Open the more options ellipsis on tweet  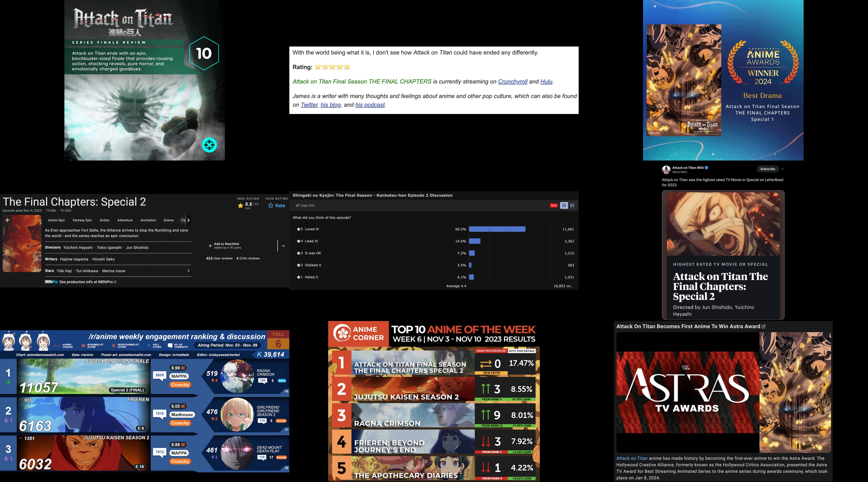782,169
